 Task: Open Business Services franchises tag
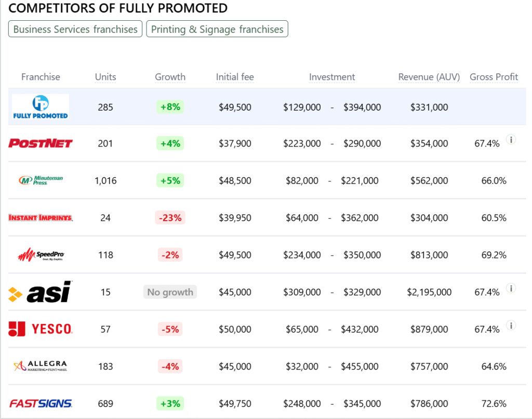click(x=75, y=29)
